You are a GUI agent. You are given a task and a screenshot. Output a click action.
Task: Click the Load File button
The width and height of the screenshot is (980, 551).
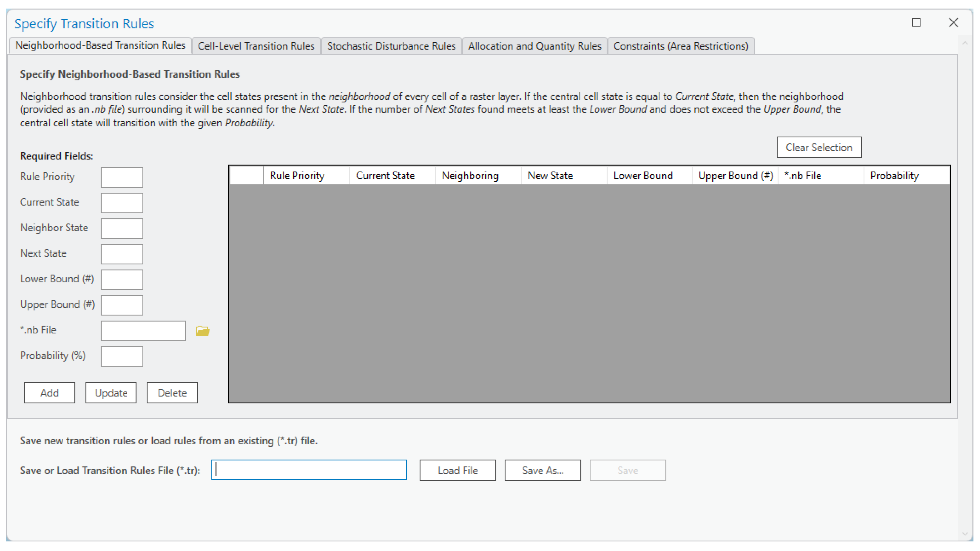pyautogui.click(x=457, y=470)
